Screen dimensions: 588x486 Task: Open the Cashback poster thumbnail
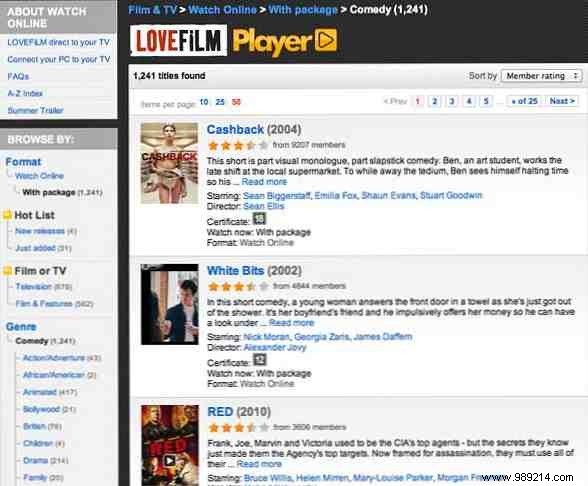pos(169,163)
